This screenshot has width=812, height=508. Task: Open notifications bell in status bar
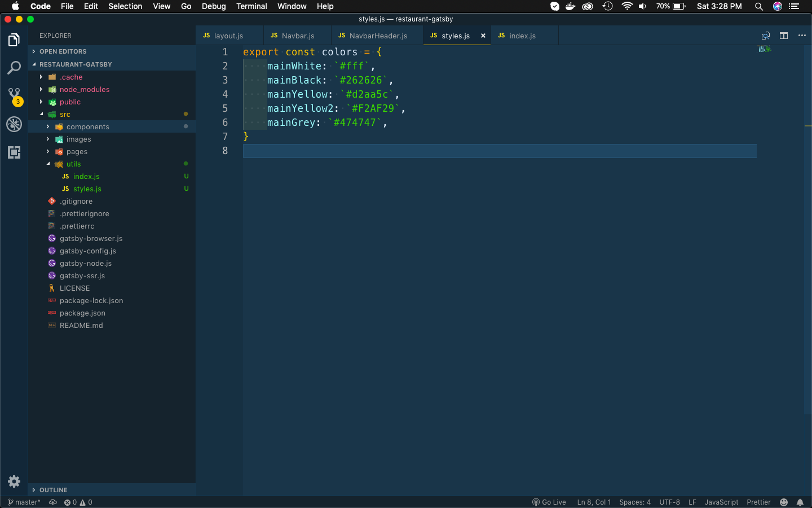point(800,502)
